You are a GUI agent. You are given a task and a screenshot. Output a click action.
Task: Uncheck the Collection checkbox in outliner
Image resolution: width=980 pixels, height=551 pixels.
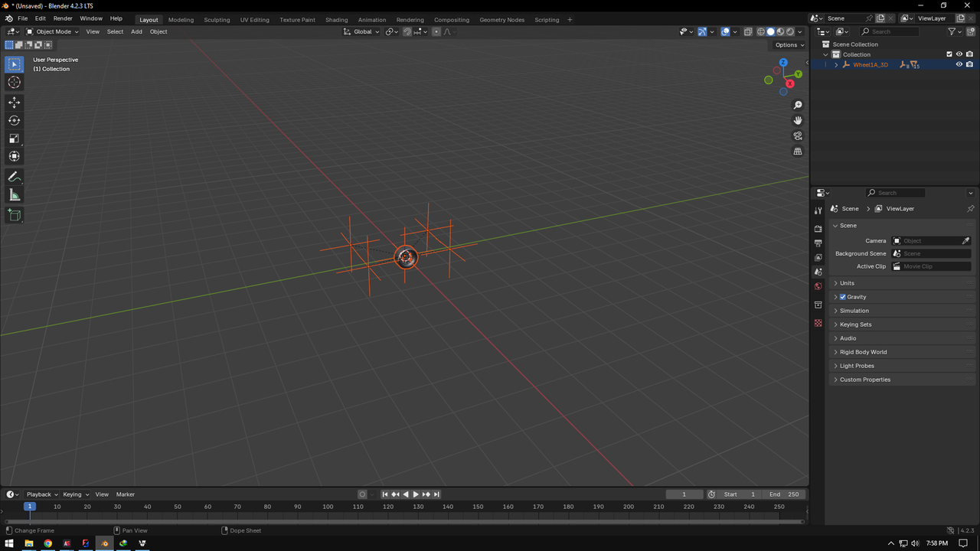(x=949, y=54)
